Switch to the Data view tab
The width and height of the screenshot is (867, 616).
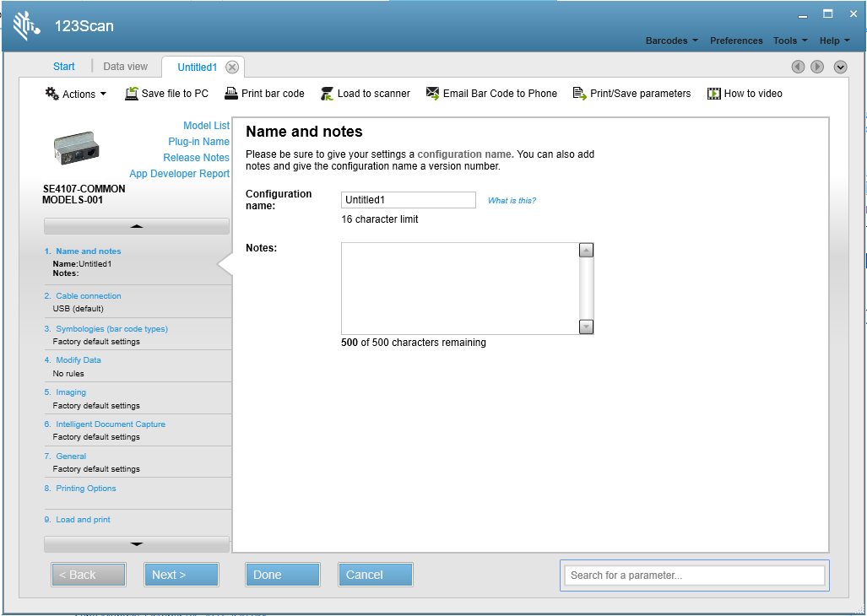[126, 67]
